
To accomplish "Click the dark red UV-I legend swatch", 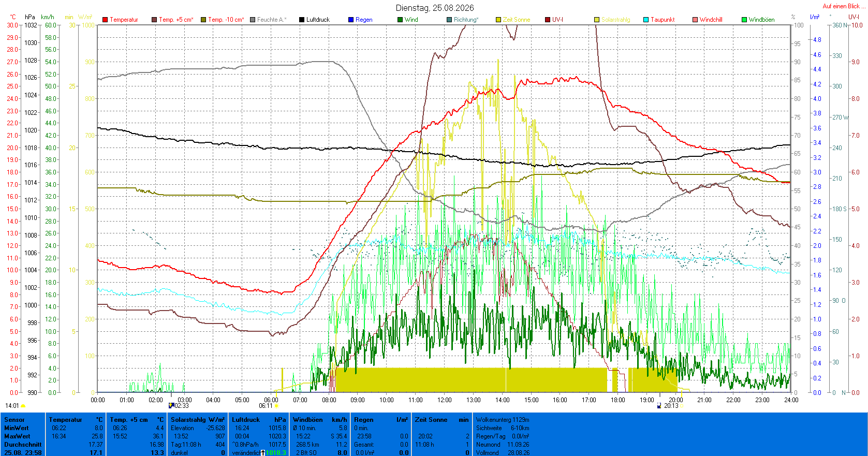I will click(548, 20).
